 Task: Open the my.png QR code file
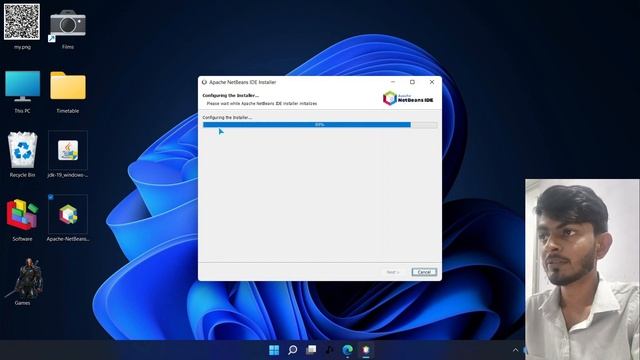pyautogui.click(x=22, y=22)
